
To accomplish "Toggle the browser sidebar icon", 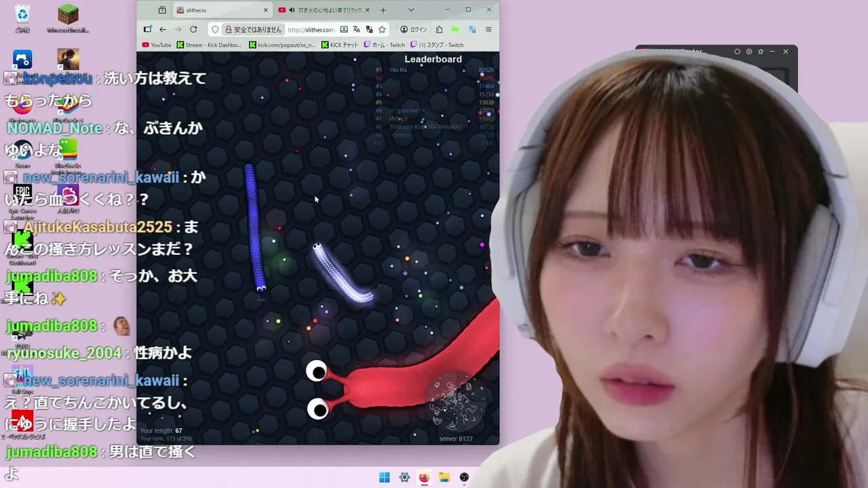I will pyautogui.click(x=147, y=29).
